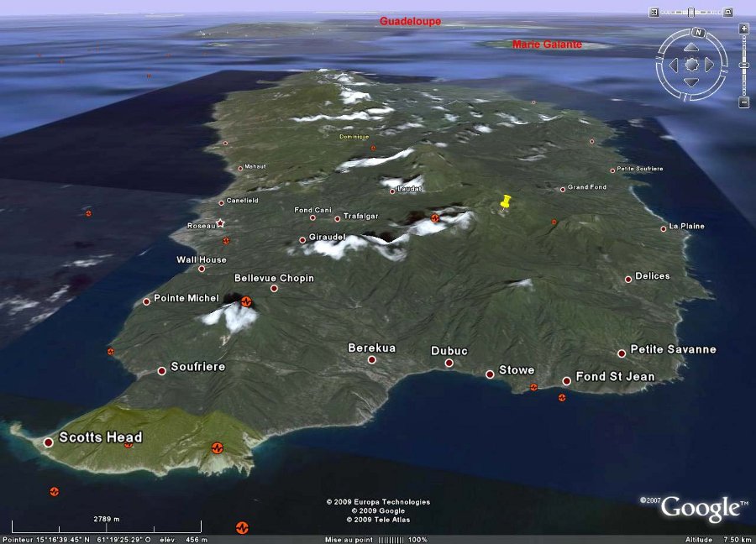
Task: Select the yellow pushpin placemark
Action: pos(505,201)
